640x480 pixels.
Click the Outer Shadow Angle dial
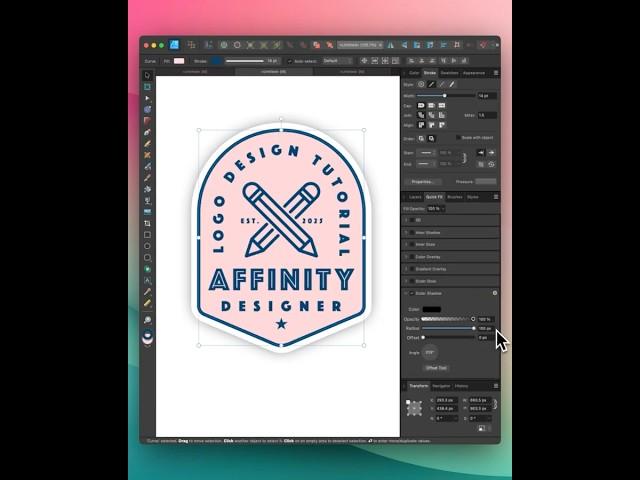pyautogui.click(x=429, y=352)
